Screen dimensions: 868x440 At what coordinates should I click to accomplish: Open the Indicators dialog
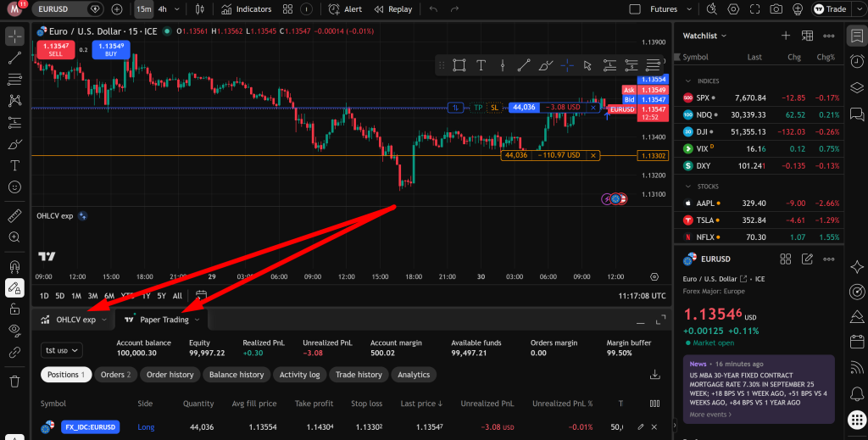[x=246, y=8]
